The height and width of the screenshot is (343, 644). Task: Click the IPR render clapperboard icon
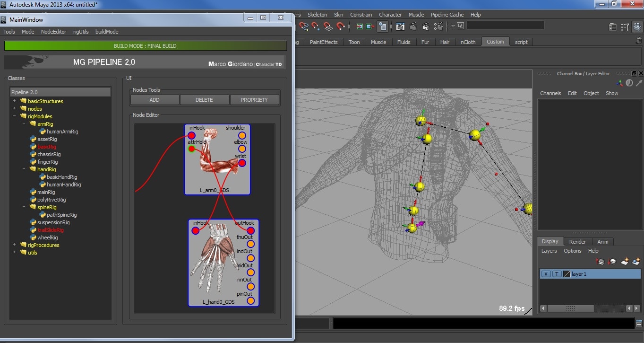tap(426, 26)
